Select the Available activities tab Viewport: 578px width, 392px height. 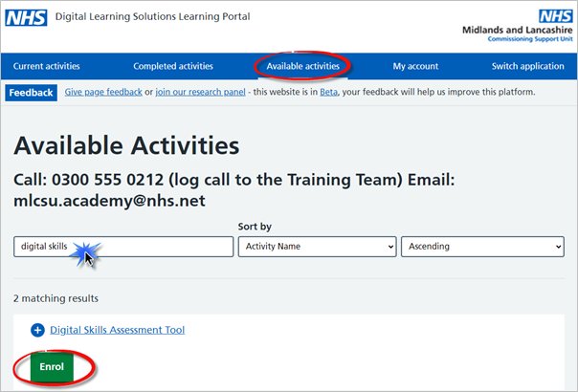tap(303, 66)
